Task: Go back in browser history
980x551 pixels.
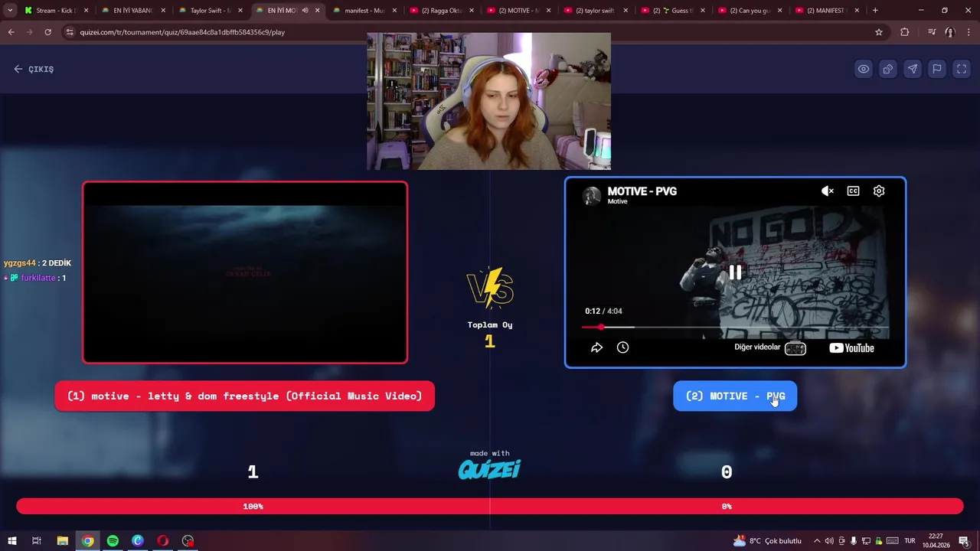Action: coord(11,32)
